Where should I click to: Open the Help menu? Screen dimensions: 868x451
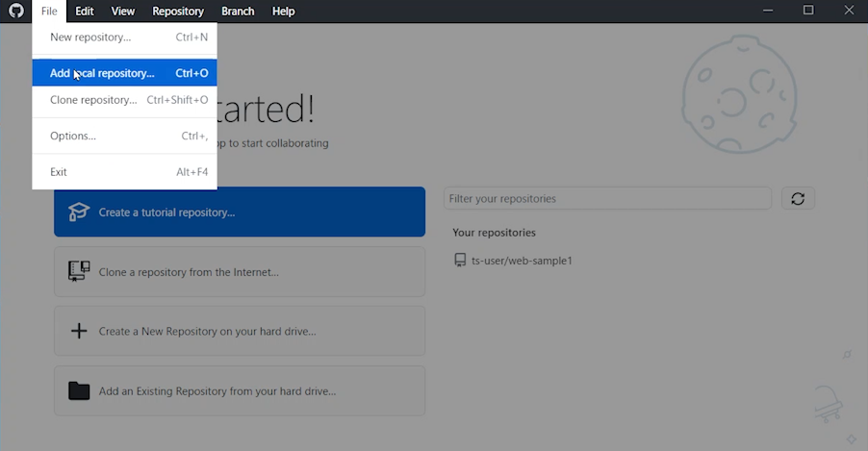click(x=283, y=12)
